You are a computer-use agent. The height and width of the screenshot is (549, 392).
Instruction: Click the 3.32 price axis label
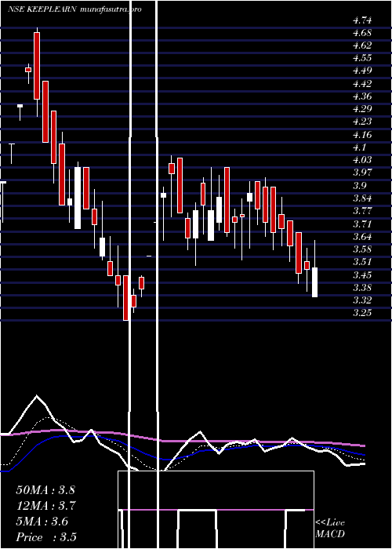click(x=362, y=300)
